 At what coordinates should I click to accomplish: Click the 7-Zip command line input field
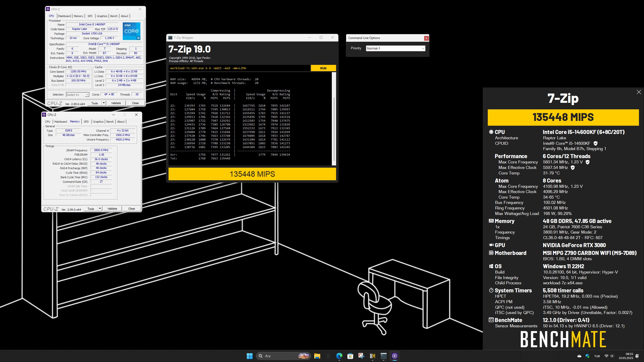point(239,68)
